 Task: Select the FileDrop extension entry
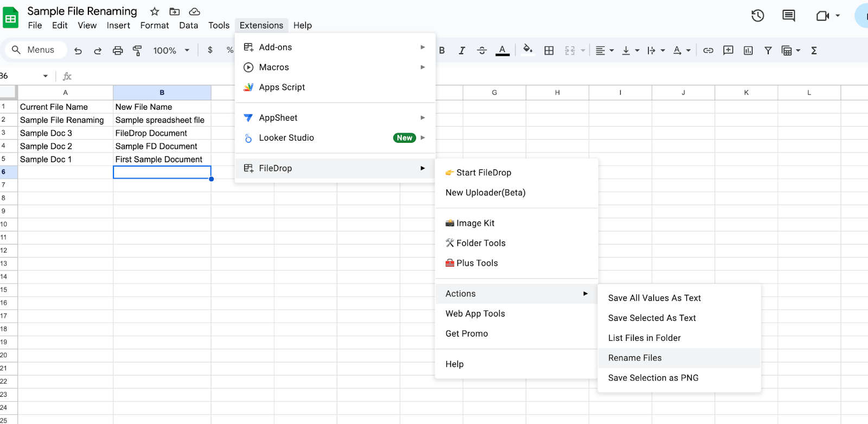335,168
